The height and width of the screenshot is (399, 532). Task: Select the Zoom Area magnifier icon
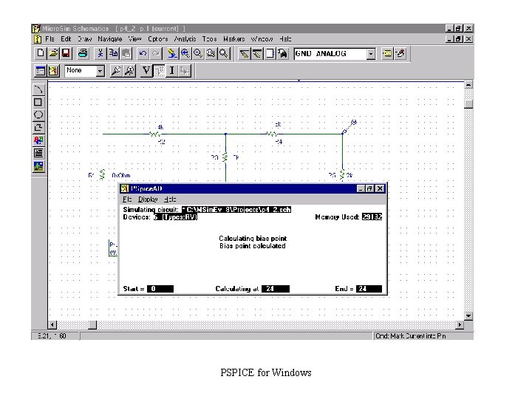pos(211,53)
